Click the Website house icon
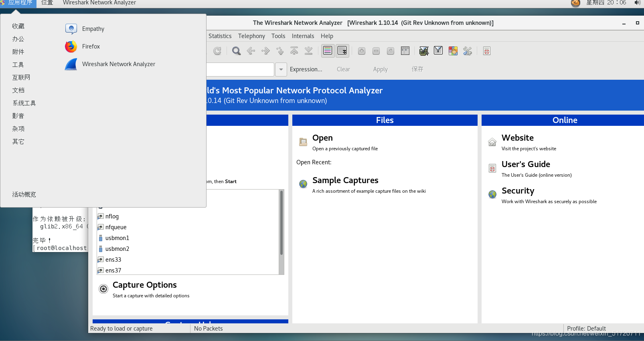This screenshot has height=341, width=644. pos(492,142)
